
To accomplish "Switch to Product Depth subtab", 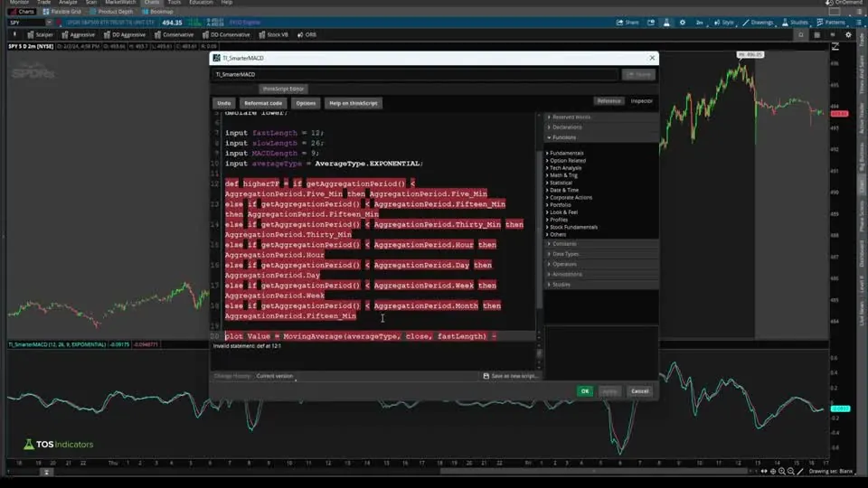I will (111, 12).
